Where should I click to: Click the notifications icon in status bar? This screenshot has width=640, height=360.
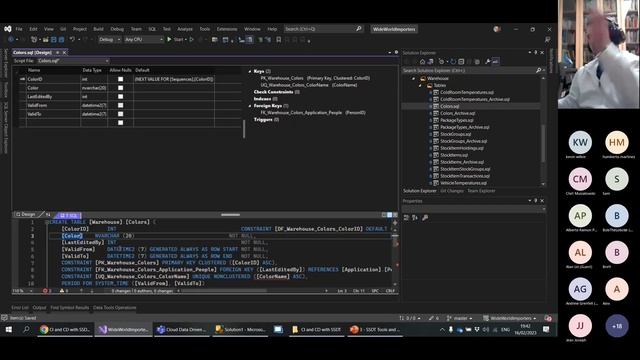coord(548,318)
